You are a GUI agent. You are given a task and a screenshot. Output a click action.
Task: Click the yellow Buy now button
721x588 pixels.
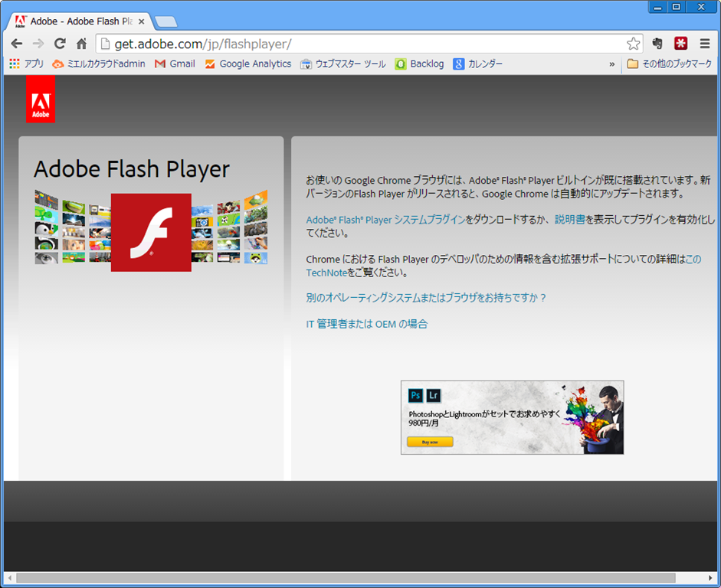point(430,442)
